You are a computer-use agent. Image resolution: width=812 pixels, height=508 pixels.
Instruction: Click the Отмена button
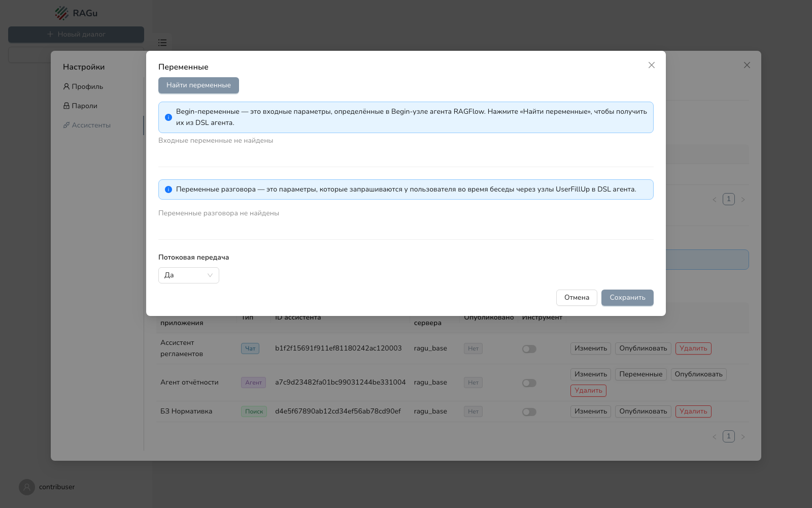pyautogui.click(x=577, y=298)
